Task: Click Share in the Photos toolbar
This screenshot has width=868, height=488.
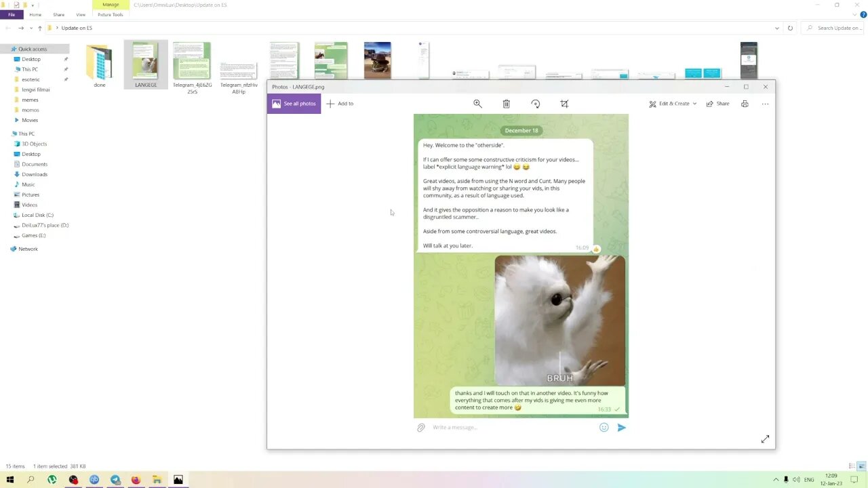Action: 717,104
